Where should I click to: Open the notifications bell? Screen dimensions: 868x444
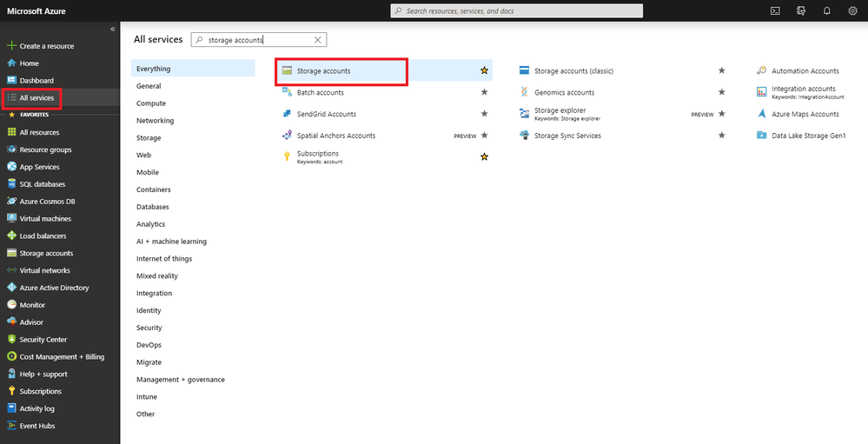827,10
